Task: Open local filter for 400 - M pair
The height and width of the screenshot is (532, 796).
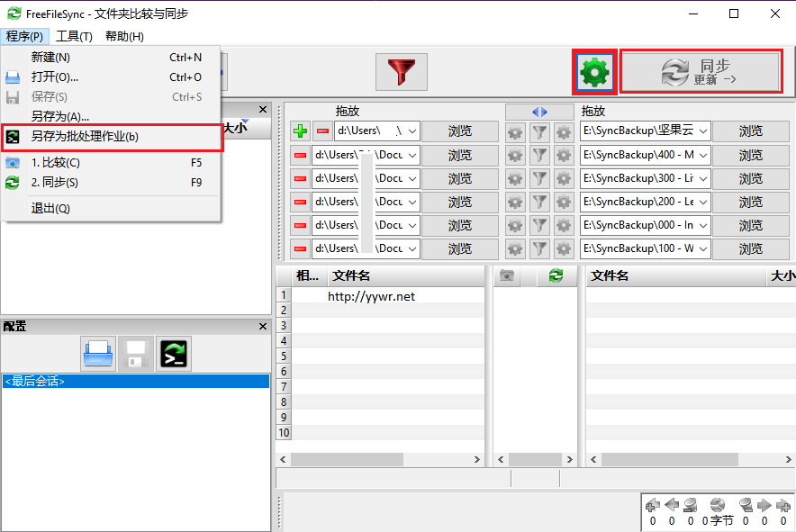Action: tap(539, 155)
